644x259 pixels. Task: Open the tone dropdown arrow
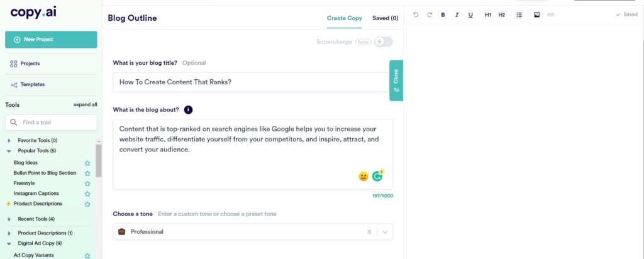click(x=385, y=232)
